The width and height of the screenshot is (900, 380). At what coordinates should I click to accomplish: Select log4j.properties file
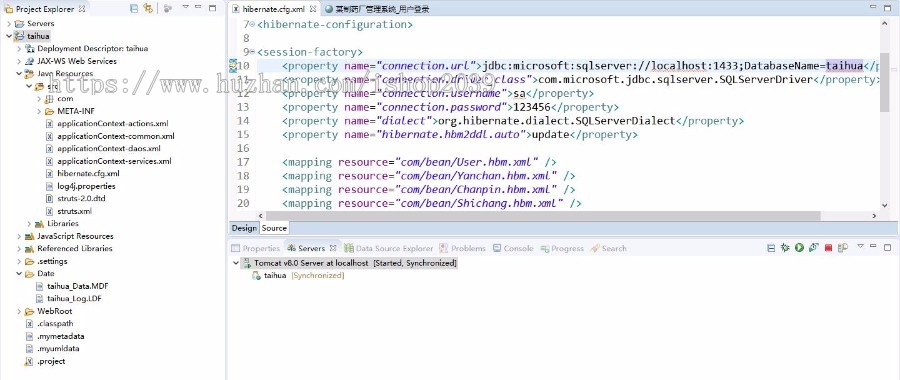pyautogui.click(x=80, y=187)
